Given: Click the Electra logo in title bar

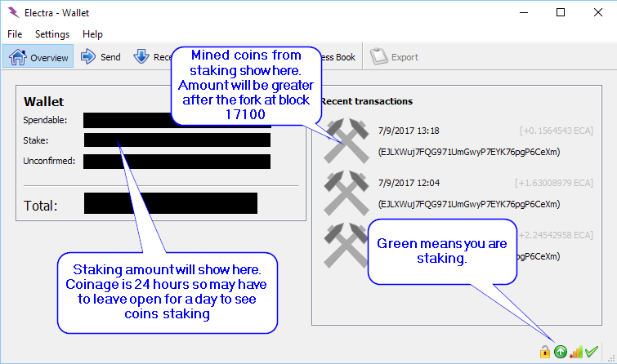Looking at the screenshot, I should pos(13,12).
